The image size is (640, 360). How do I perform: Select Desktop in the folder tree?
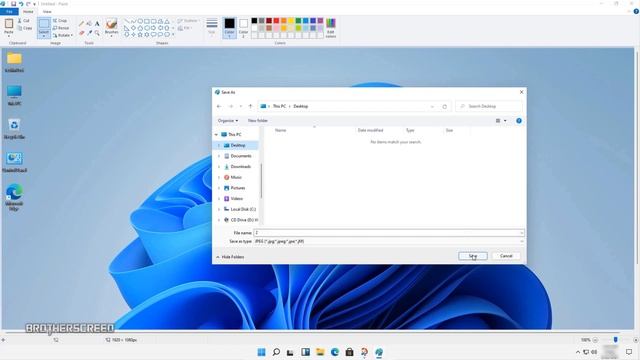(238, 145)
